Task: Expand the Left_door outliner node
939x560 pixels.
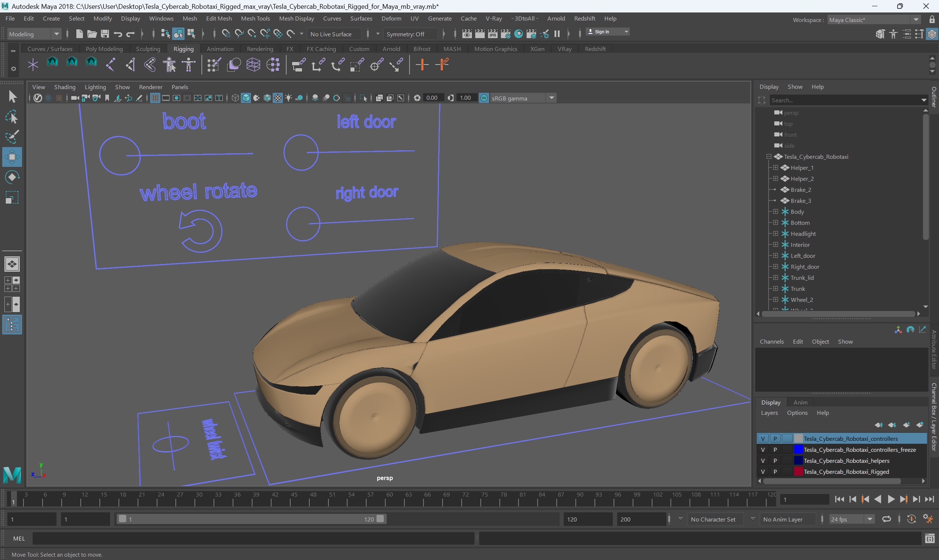Action: coord(775,256)
